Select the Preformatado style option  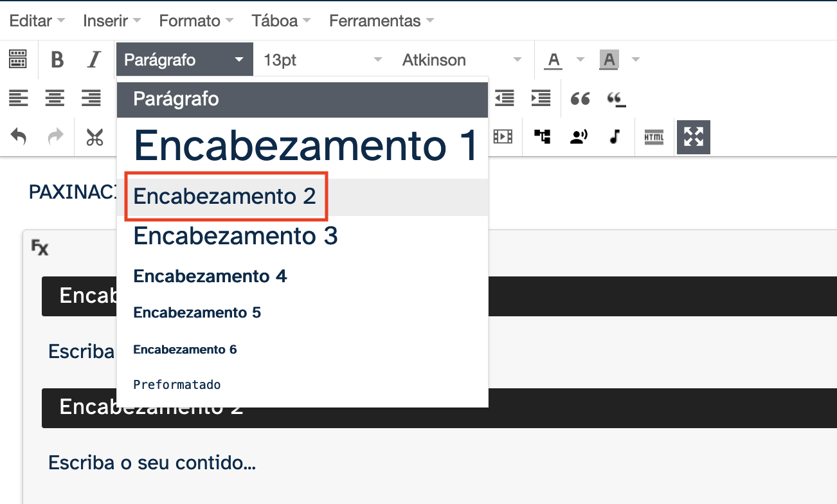tap(177, 384)
